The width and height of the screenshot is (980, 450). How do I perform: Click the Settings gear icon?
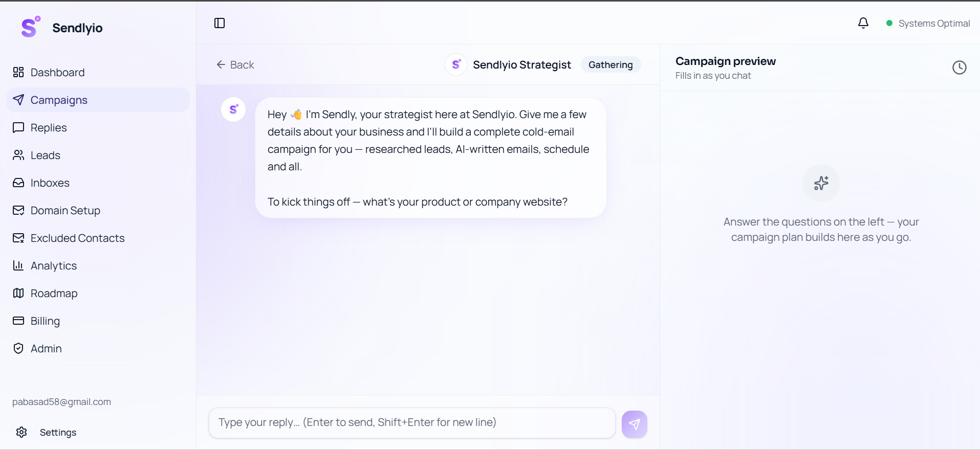[21, 432]
